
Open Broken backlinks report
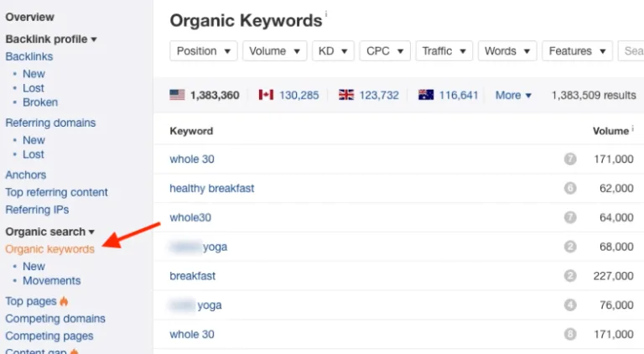pyautogui.click(x=40, y=102)
